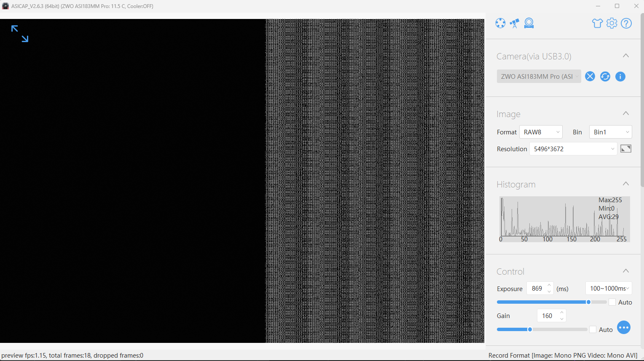Collapse the Camera section

pyautogui.click(x=626, y=56)
